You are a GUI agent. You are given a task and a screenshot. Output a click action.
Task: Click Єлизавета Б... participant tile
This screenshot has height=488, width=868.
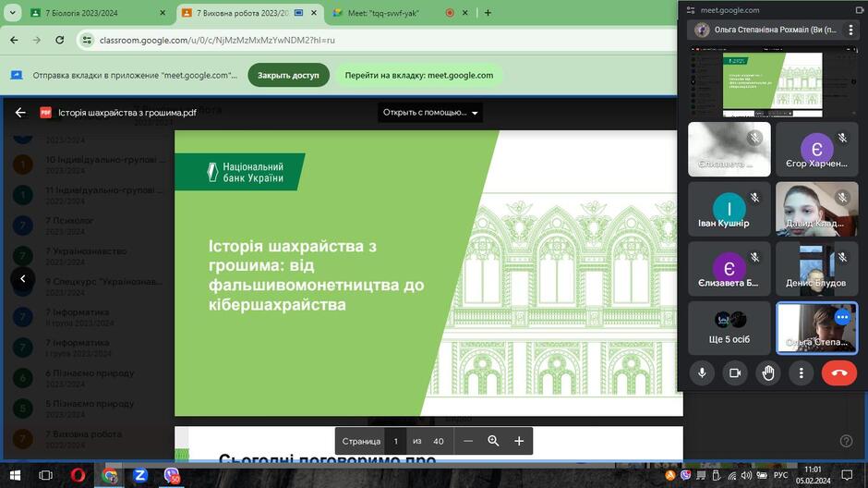729,269
